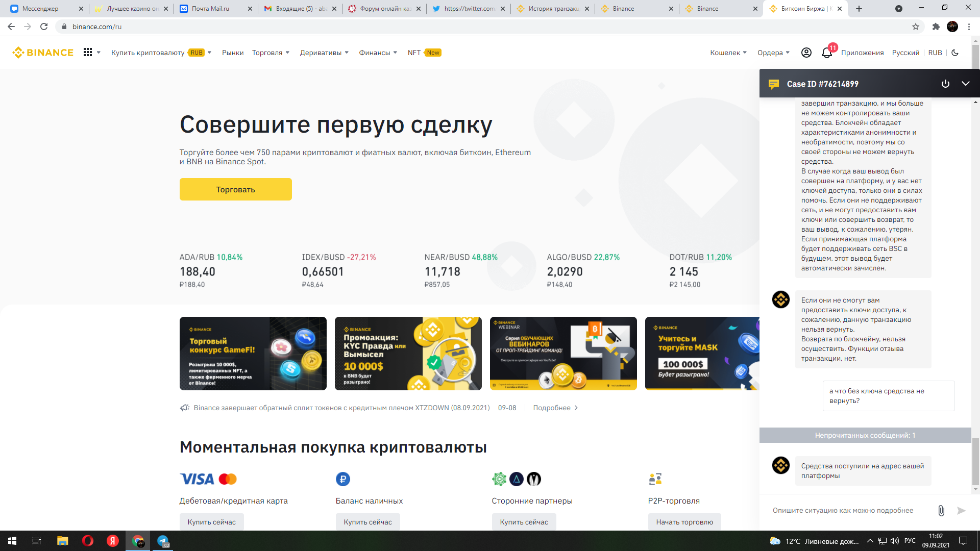Screen dimensions: 980x551
Task: Click the chat panel scrollbar
Action: point(975,461)
